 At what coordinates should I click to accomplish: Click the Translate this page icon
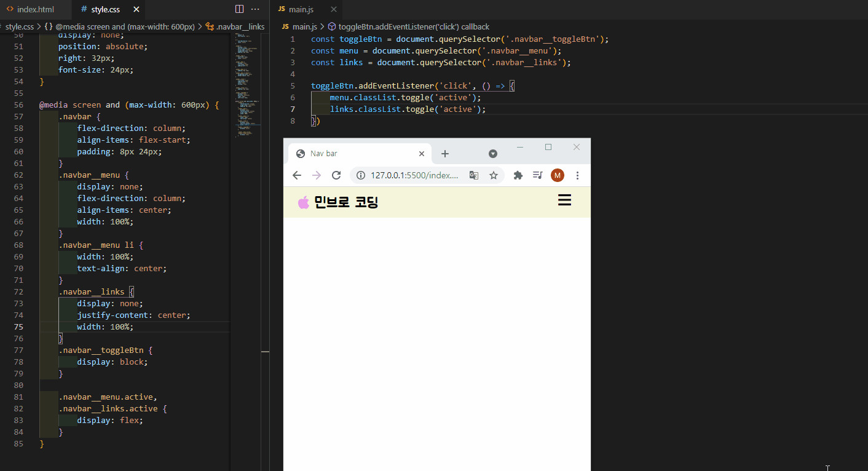point(474,175)
